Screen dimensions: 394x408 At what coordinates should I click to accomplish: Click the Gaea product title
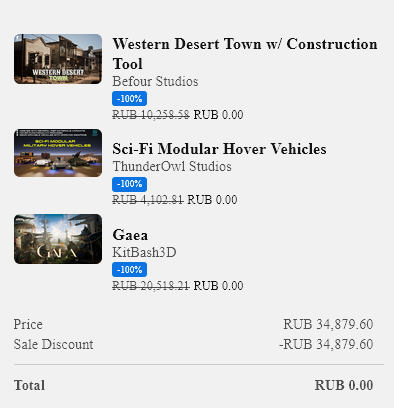click(130, 235)
